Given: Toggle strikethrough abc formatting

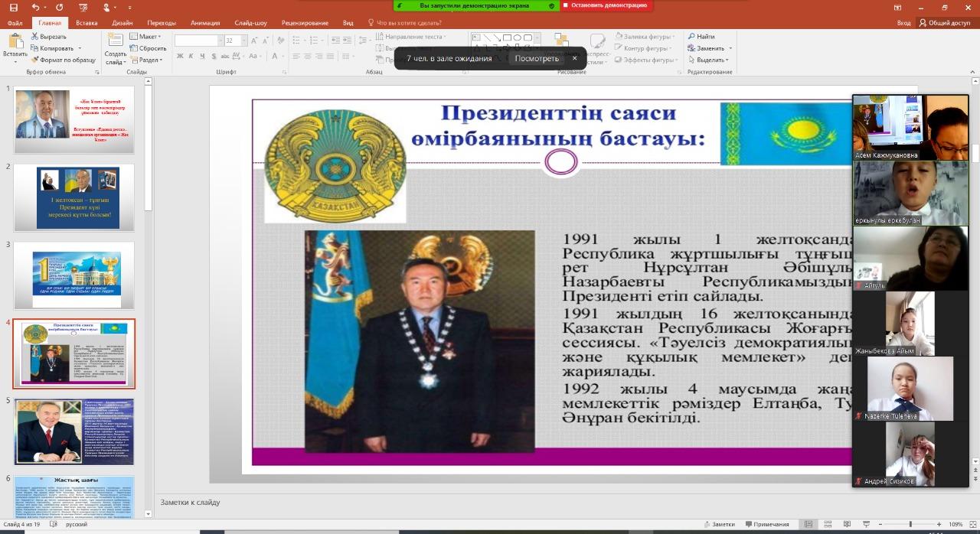Looking at the screenshot, I should point(224,56).
